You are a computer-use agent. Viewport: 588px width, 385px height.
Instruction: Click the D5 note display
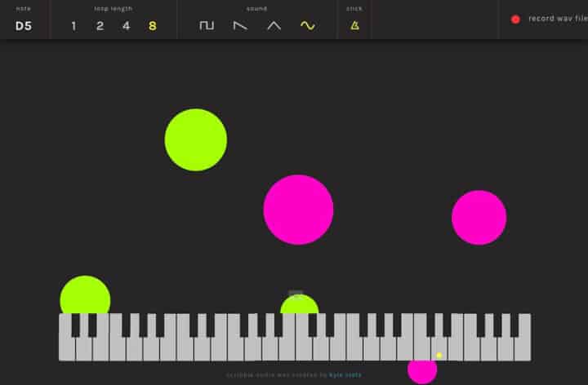(24, 25)
